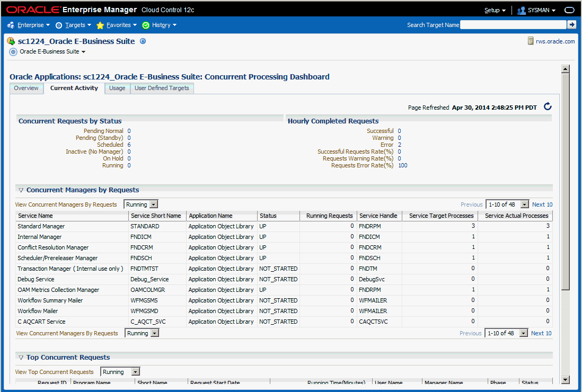This screenshot has height=392, width=582.
Task: Open the Enterprise menu
Action: [x=33, y=25]
